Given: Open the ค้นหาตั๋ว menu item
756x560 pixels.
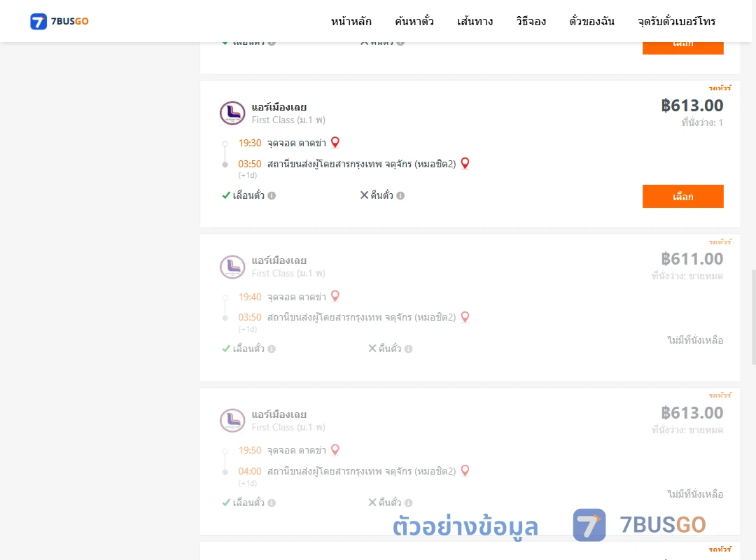Looking at the screenshot, I should coord(414,21).
